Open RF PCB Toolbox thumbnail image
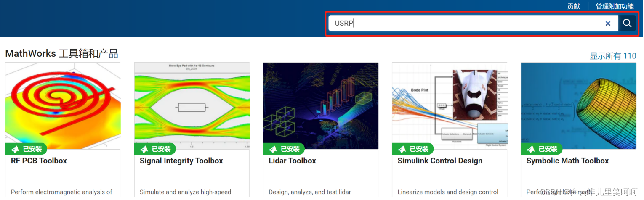The image size is (644, 200). click(63, 106)
